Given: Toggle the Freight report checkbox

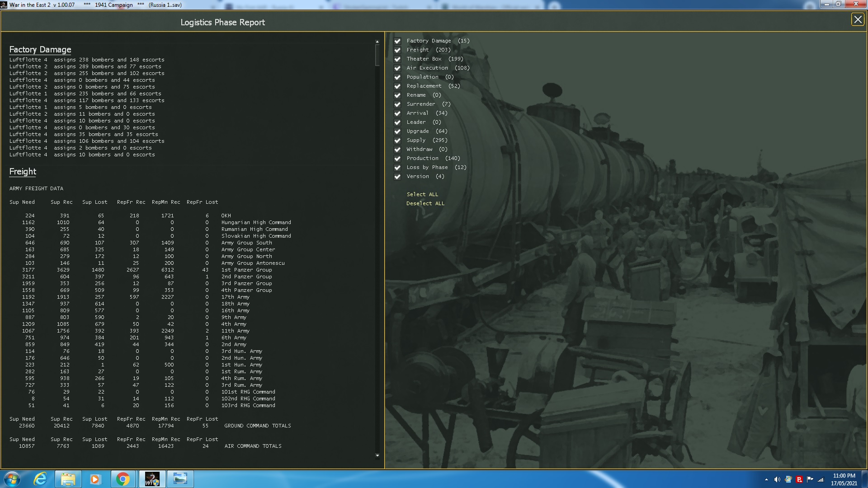Looking at the screenshot, I should click(397, 50).
